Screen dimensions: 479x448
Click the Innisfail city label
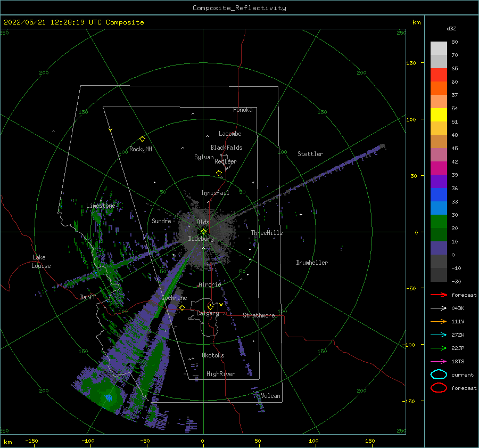(x=215, y=193)
